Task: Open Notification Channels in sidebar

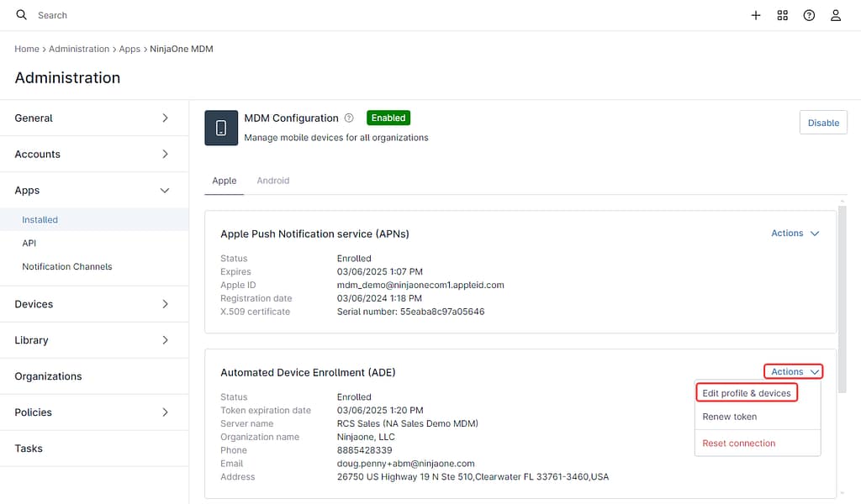Action: (67, 267)
